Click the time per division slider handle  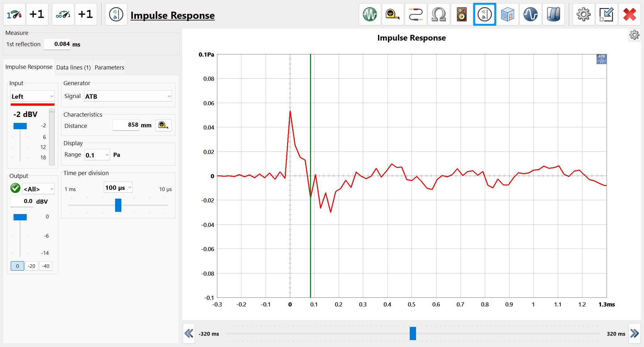[118, 205]
